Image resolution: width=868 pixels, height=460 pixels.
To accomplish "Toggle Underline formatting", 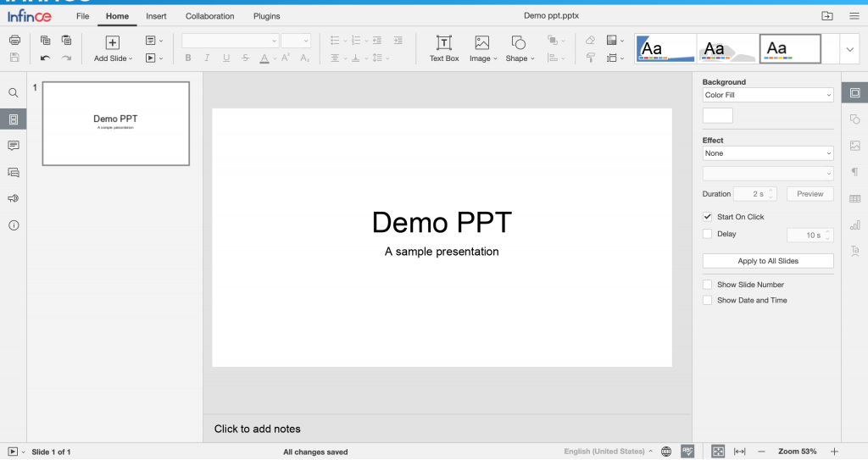I will 225,58.
